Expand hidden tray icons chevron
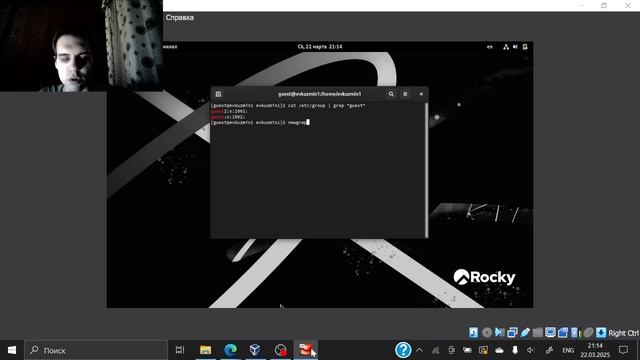640x360 pixels. click(419, 350)
